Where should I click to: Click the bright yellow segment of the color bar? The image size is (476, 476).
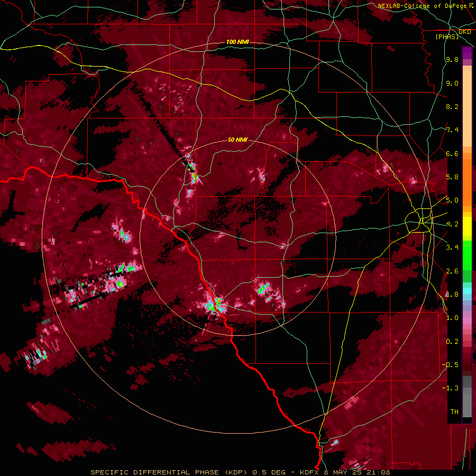(x=467, y=226)
